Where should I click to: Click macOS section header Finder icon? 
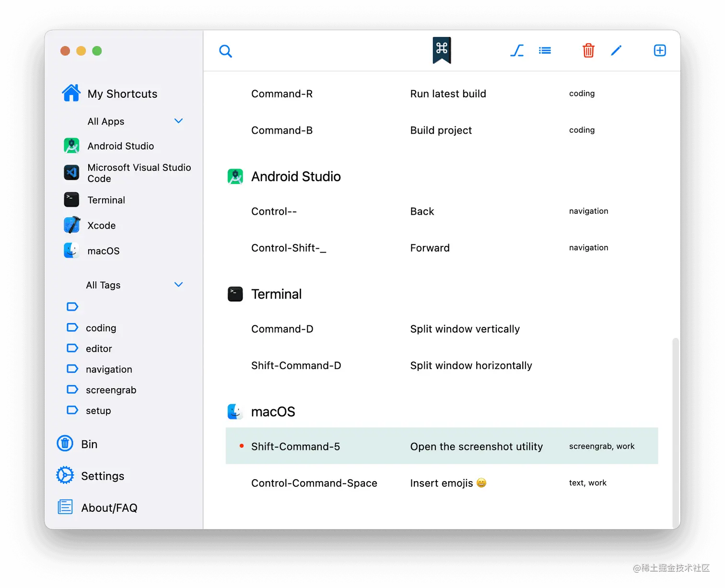[x=235, y=411]
